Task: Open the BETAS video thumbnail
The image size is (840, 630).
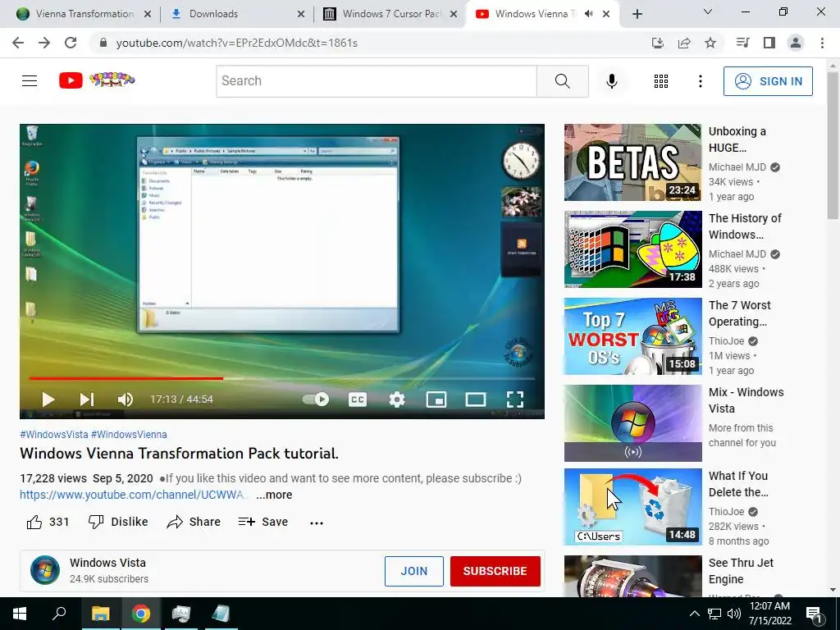Action: (632, 162)
